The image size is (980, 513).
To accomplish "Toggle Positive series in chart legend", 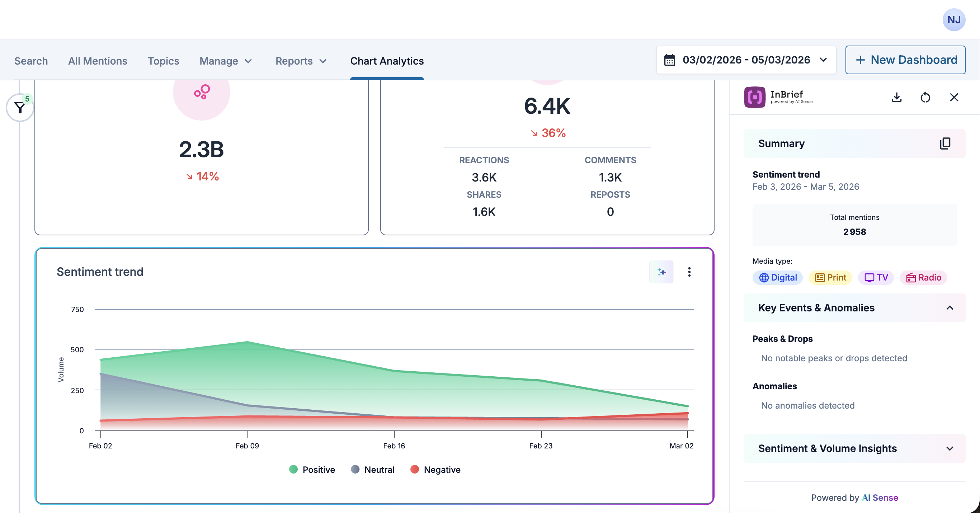I will click(x=312, y=469).
